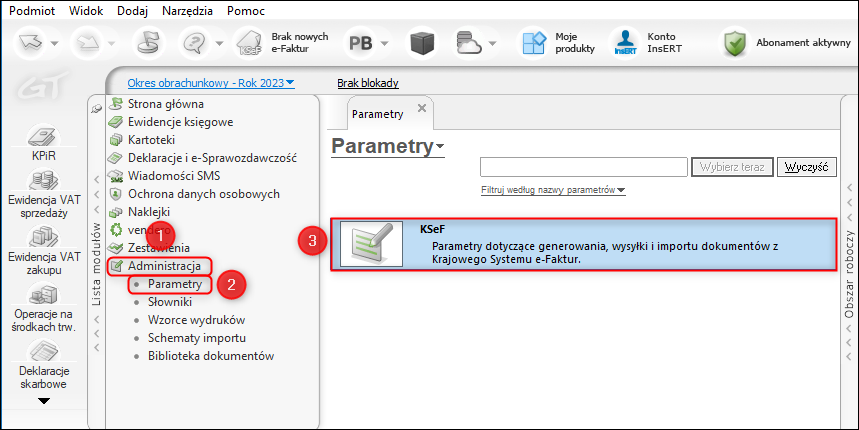The height and width of the screenshot is (430, 859).
Task: Click the KSeF parameters thumbnail icon
Action: pyautogui.click(x=370, y=245)
